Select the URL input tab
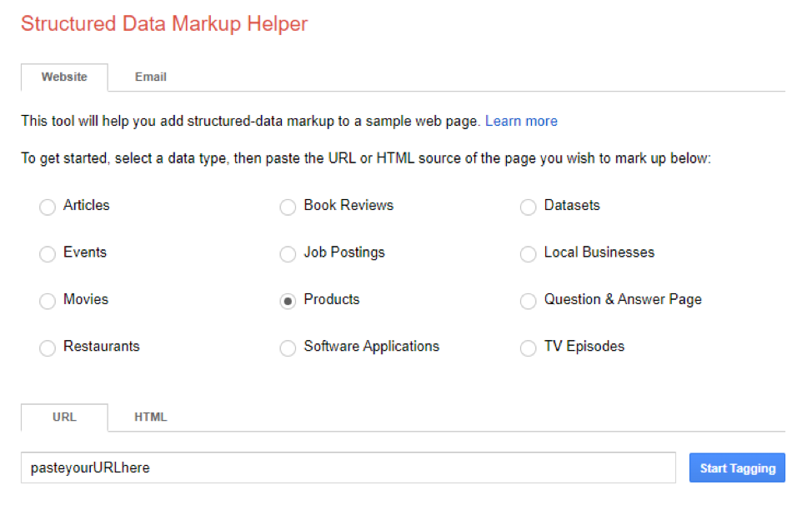Viewport: 812px width, 510px height. 64,417
